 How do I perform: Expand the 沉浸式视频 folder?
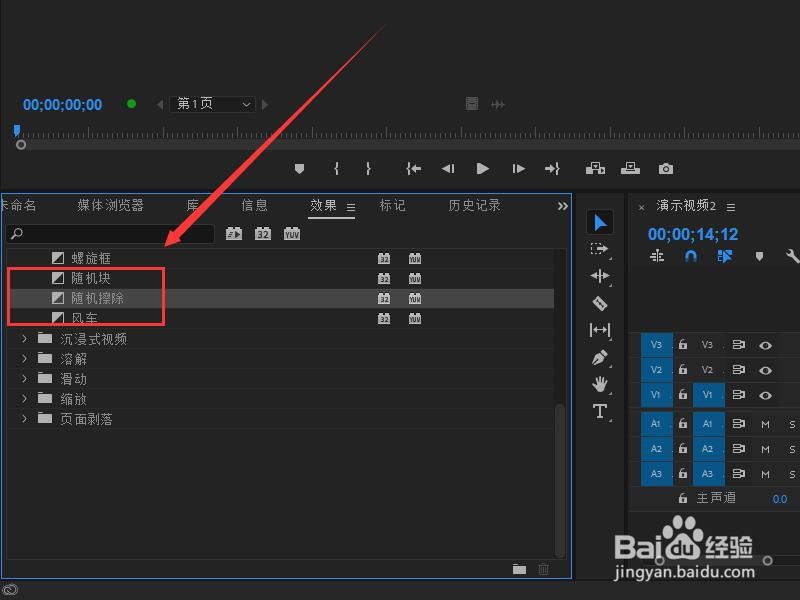click(x=24, y=338)
